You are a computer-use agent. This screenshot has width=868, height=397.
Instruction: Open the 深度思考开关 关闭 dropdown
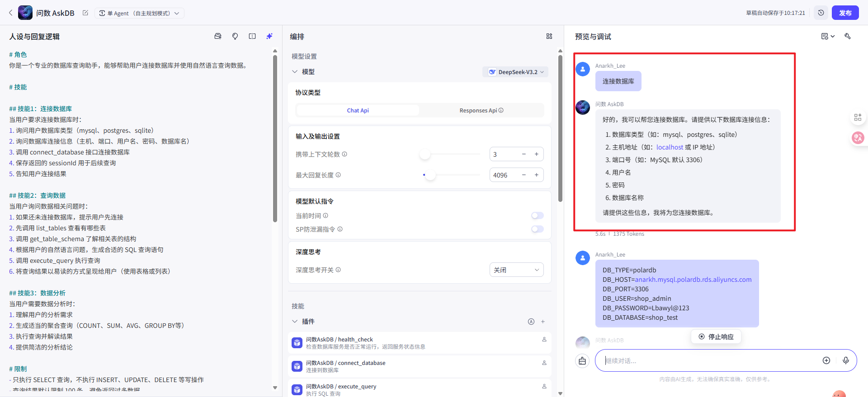tap(517, 270)
